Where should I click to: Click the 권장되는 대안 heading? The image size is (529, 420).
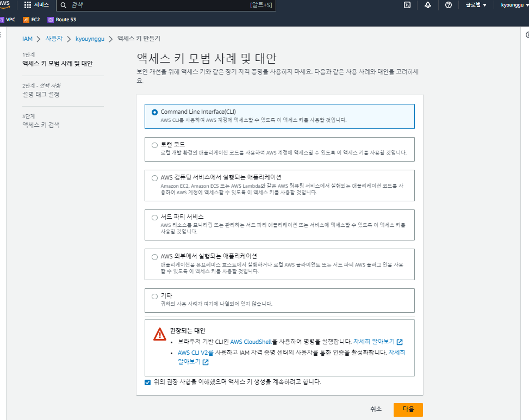[x=187, y=331]
